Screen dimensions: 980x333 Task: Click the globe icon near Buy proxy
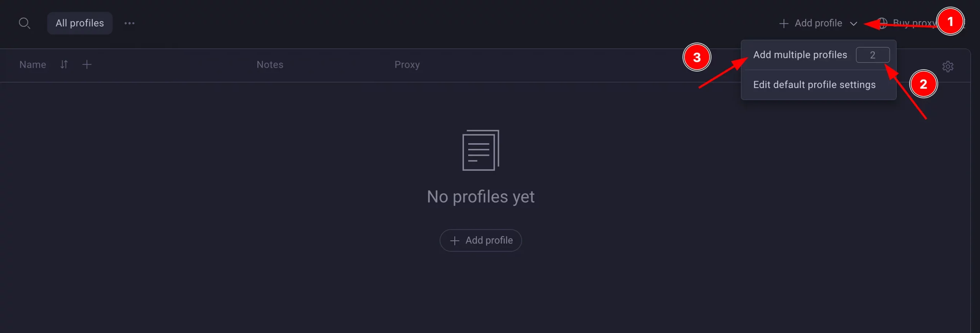(882, 23)
